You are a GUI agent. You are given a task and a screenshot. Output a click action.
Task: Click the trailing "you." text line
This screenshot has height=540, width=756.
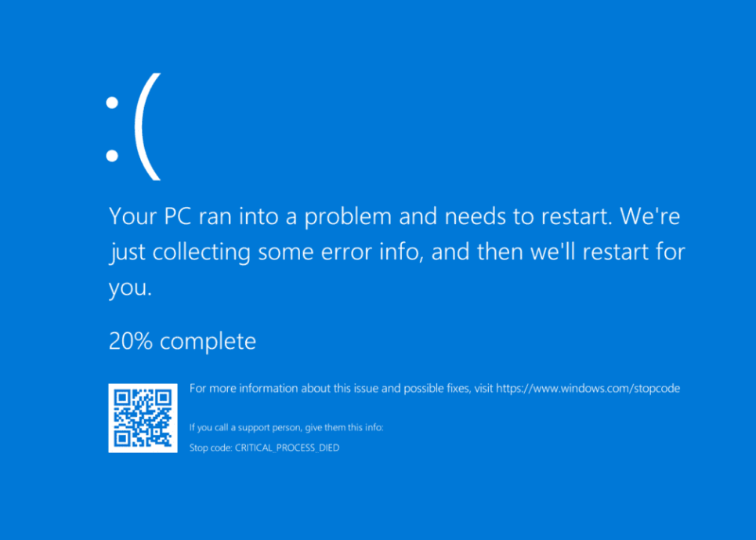[x=129, y=288]
